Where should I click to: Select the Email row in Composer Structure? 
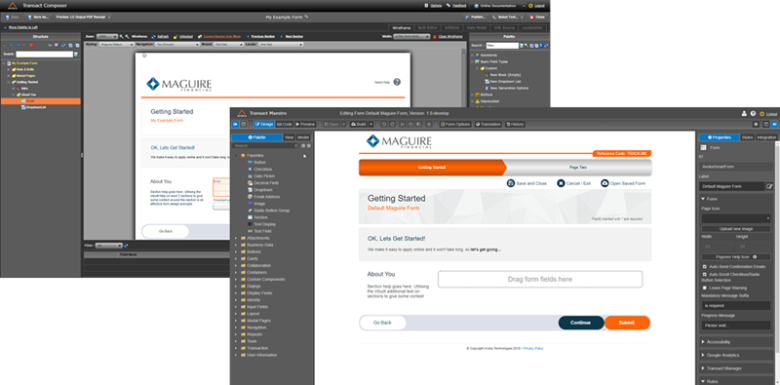coord(40,101)
